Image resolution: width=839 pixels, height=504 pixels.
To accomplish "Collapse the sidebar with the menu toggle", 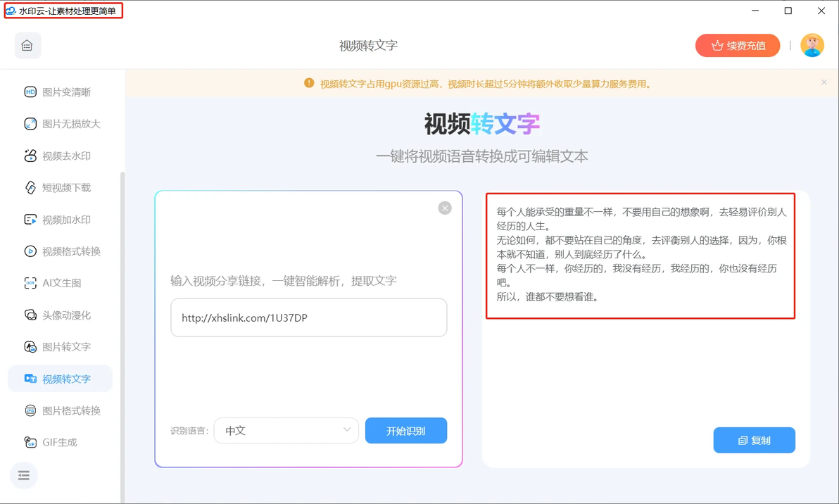I will (x=23, y=475).
